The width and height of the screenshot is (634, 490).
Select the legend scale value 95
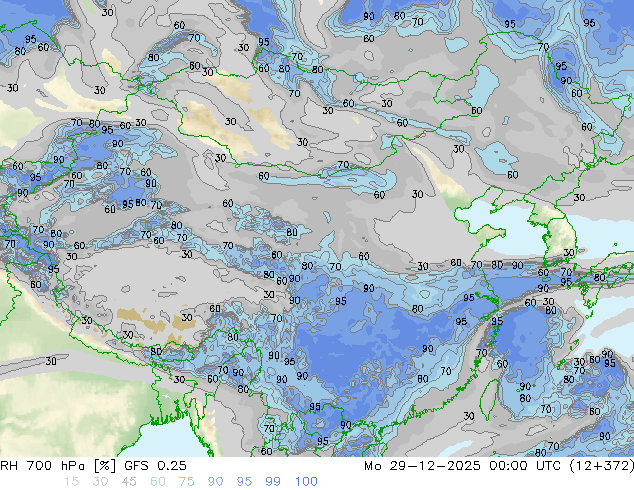pos(244,482)
